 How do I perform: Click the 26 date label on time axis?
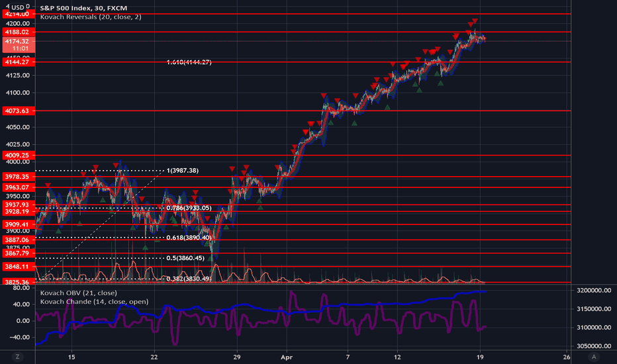point(566,357)
